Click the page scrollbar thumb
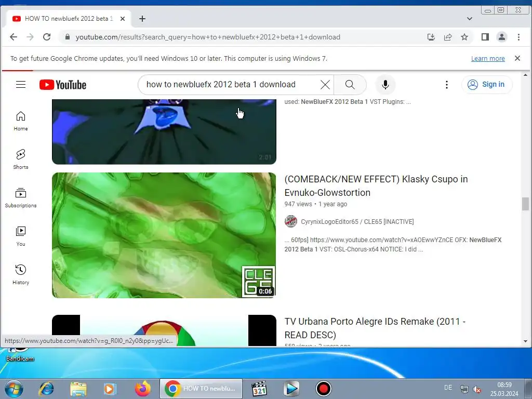This screenshot has height=399, width=532. coord(525,204)
